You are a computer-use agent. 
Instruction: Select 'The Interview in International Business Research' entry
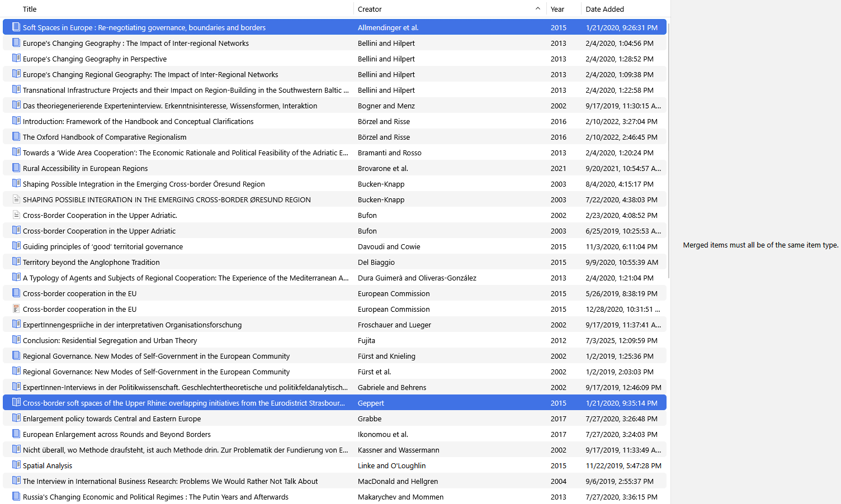coord(334,481)
